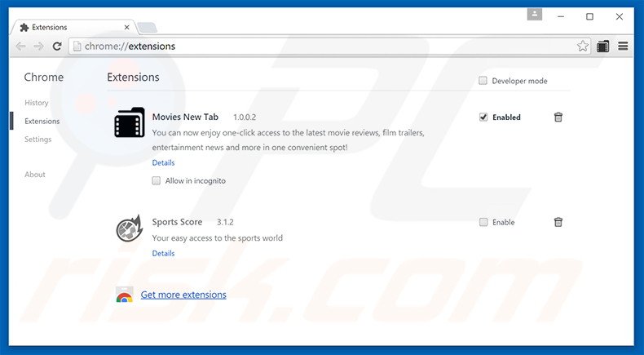The image size is (644, 355).
Task: Open the Chrome hamburger menu
Action: click(623, 46)
